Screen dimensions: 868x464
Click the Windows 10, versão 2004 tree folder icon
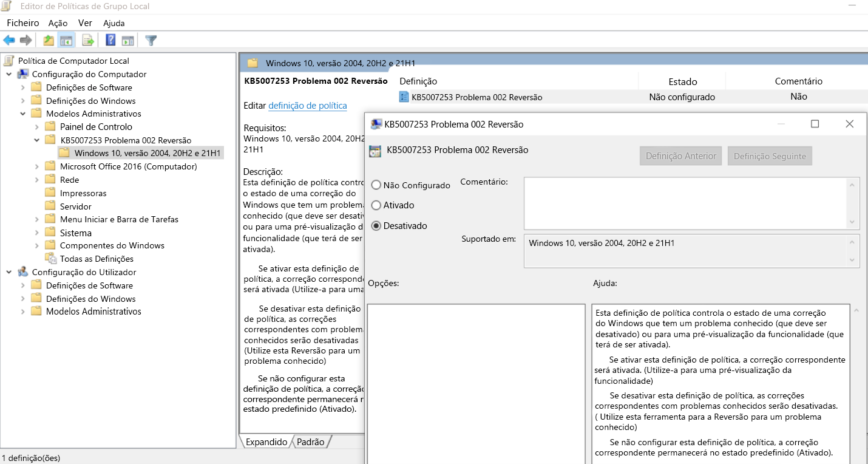64,153
